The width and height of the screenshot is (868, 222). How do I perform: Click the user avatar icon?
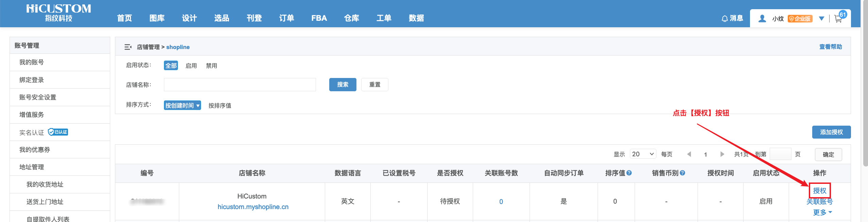(762, 18)
